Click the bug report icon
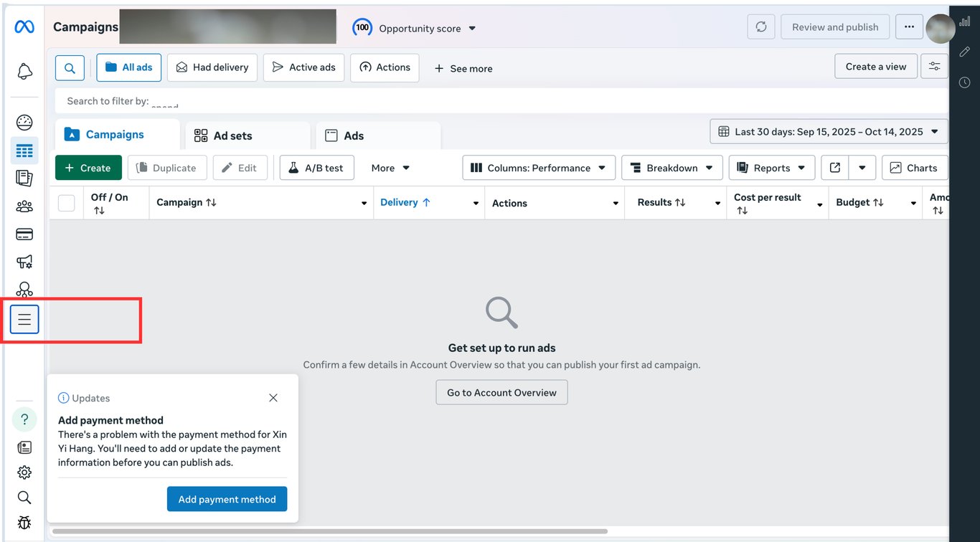 pyautogui.click(x=24, y=523)
